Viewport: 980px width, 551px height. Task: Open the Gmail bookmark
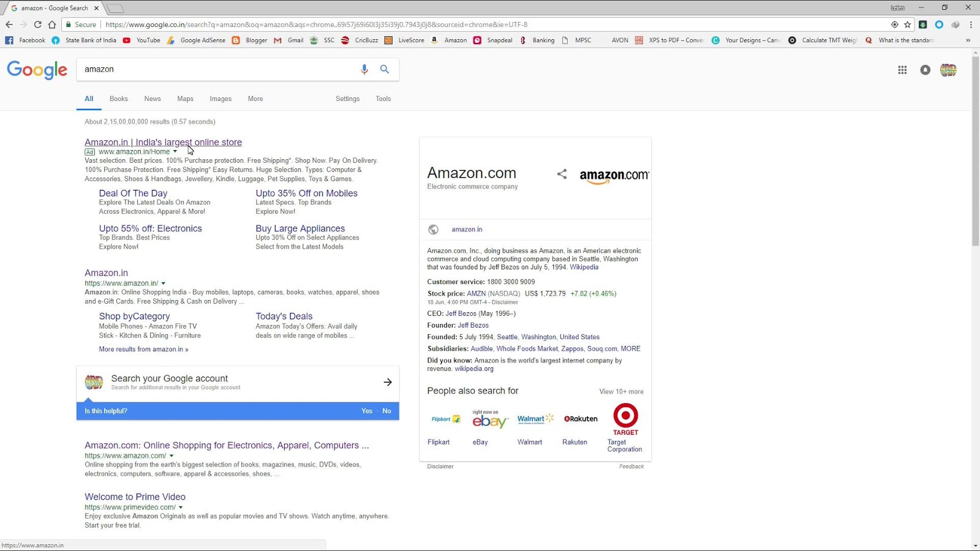(288, 40)
